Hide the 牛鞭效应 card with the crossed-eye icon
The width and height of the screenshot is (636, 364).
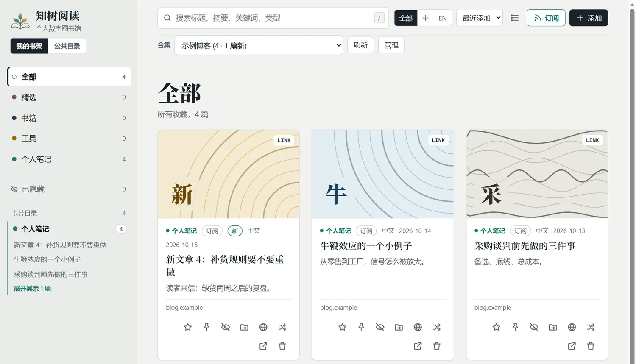[380, 327]
